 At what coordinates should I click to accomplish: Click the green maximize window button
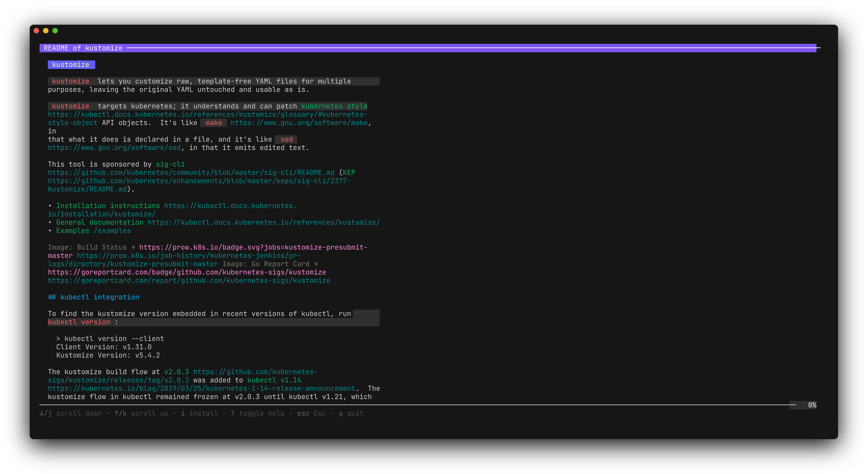click(55, 31)
